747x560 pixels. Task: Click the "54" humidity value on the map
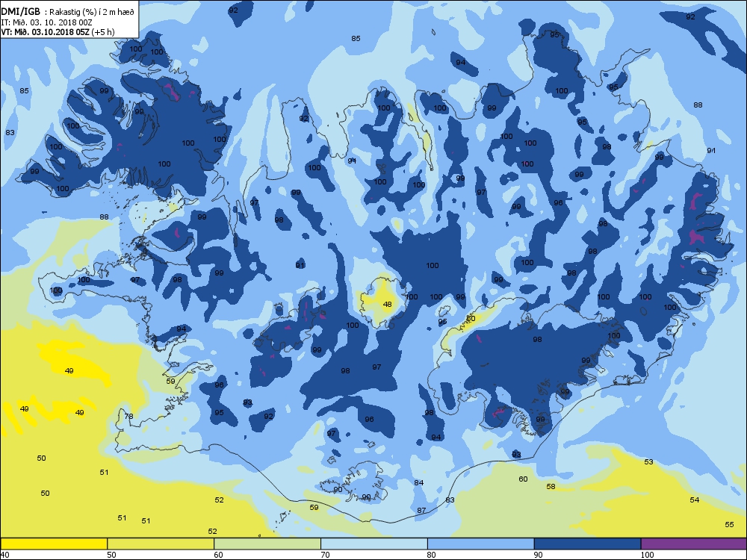pyautogui.click(x=695, y=500)
